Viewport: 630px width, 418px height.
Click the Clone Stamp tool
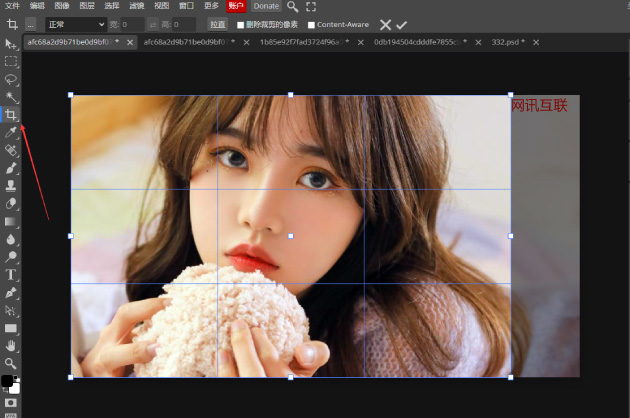tap(11, 185)
